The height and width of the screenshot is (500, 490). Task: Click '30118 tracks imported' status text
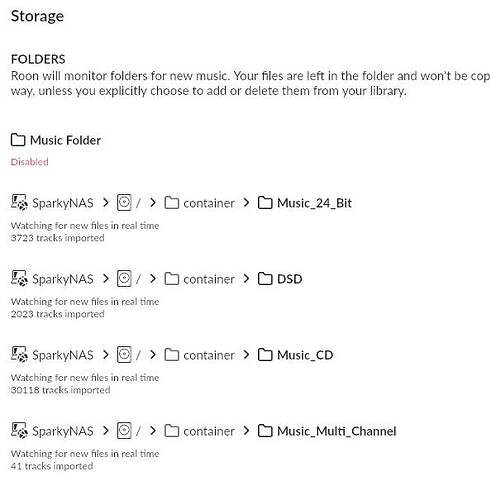[x=60, y=390]
